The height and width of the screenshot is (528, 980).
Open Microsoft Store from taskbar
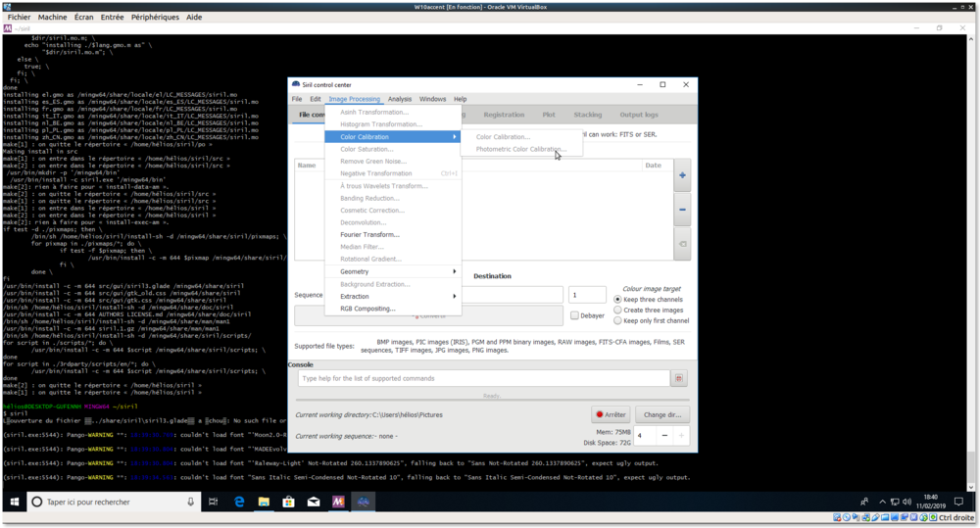point(288,502)
